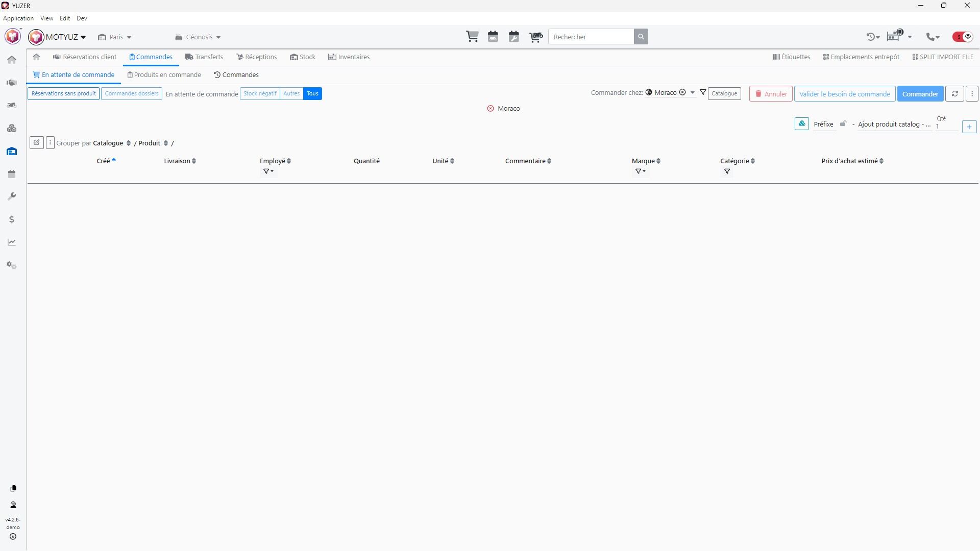980x551 pixels.
Task: Toggle the red eye switch at top right
Action: (x=963, y=37)
